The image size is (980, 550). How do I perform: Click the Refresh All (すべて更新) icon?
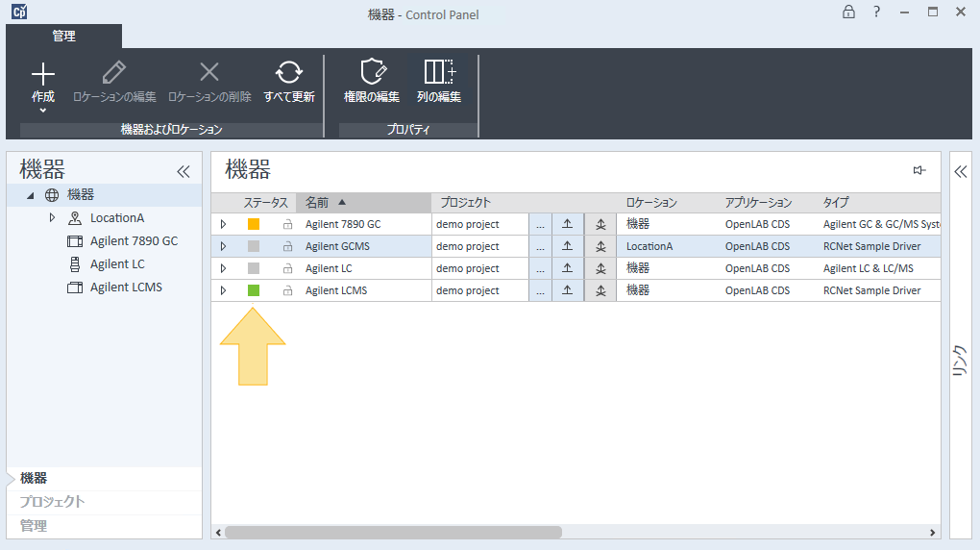pyautogui.click(x=288, y=73)
